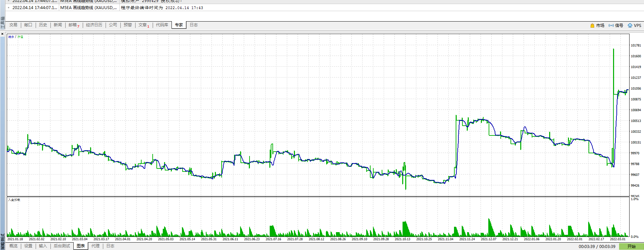Open the 信号 signals icon
The height and width of the screenshot is (250, 644).
611,25
